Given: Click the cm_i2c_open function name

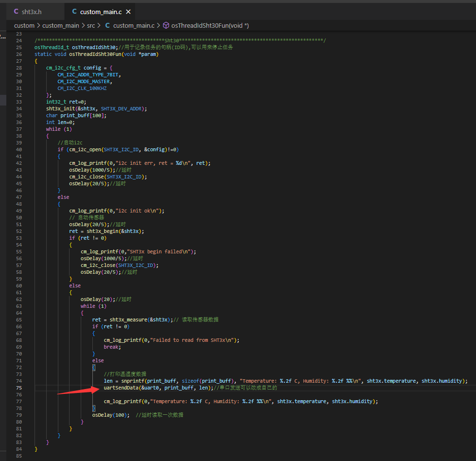Looking at the screenshot, I should coord(85,149).
